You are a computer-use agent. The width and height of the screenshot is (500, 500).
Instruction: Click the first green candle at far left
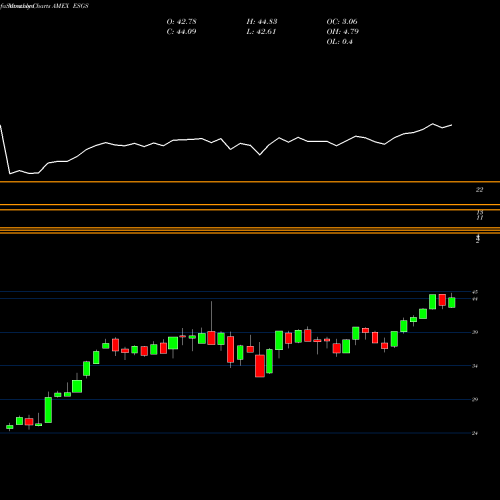point(10,427)
